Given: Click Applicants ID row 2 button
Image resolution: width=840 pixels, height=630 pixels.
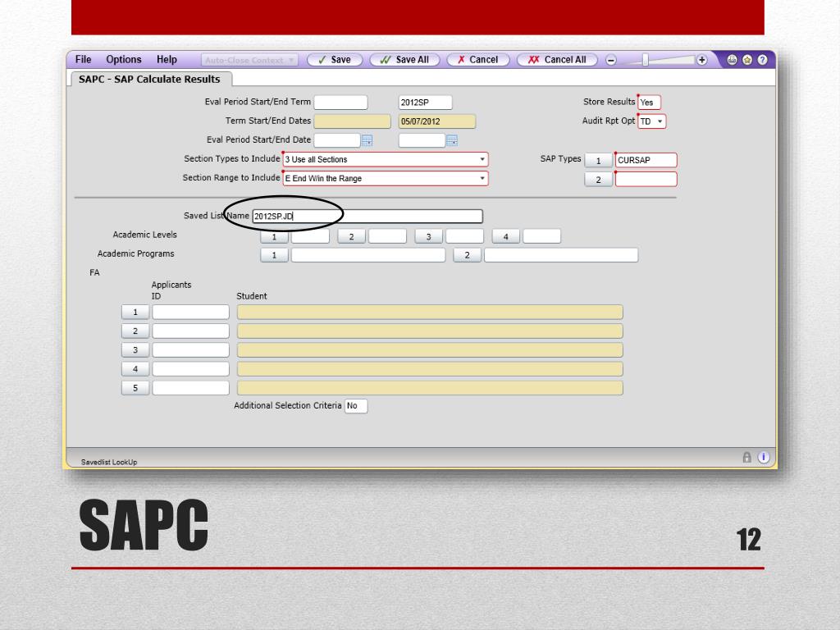Looking at the screenshot, I should (135, 331).
